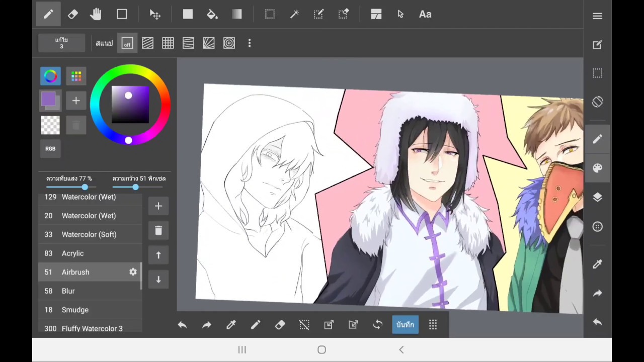Viewport: 644px width, 362px height.
Task: Toggle the rotate canvas icon in right sidebar
Action: pos(597,102)
